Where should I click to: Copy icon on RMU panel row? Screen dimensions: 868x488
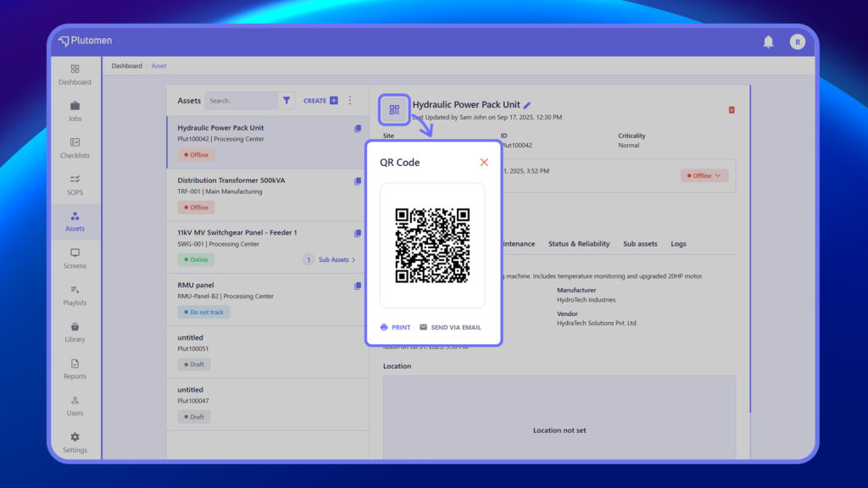pos(358,286)
